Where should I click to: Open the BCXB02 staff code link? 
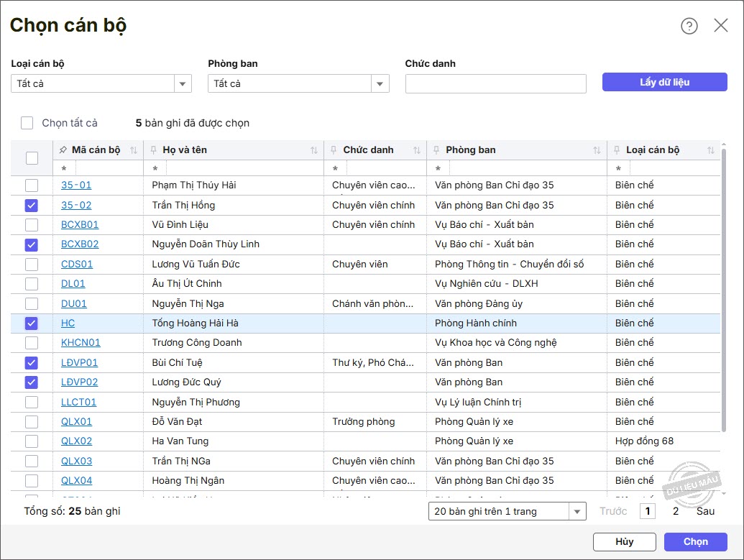click(x=80, y=244)
